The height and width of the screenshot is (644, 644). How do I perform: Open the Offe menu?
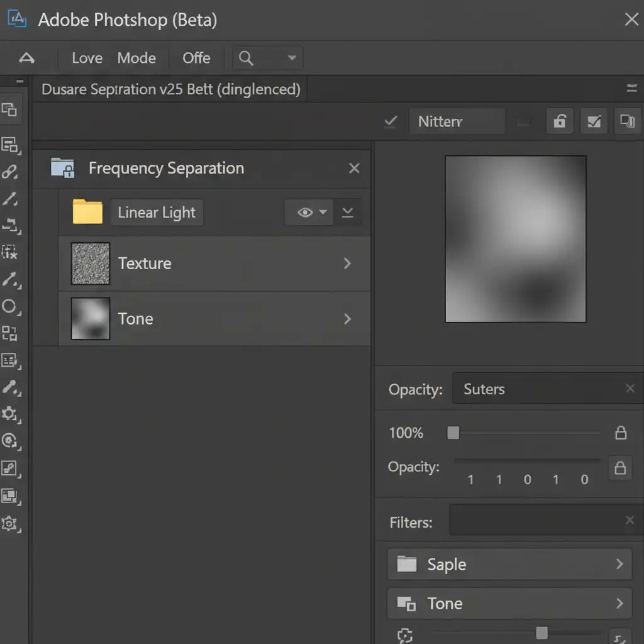point(196,58)
